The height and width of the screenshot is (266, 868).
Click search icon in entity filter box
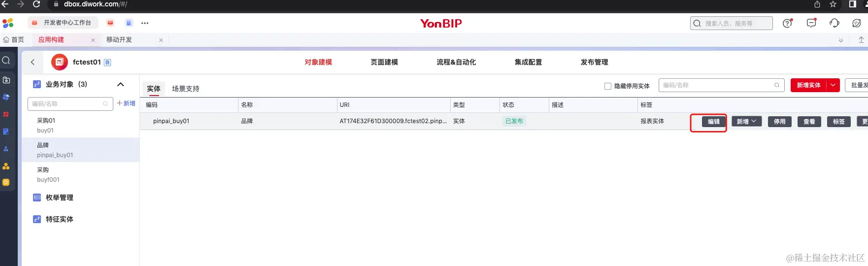777,85
